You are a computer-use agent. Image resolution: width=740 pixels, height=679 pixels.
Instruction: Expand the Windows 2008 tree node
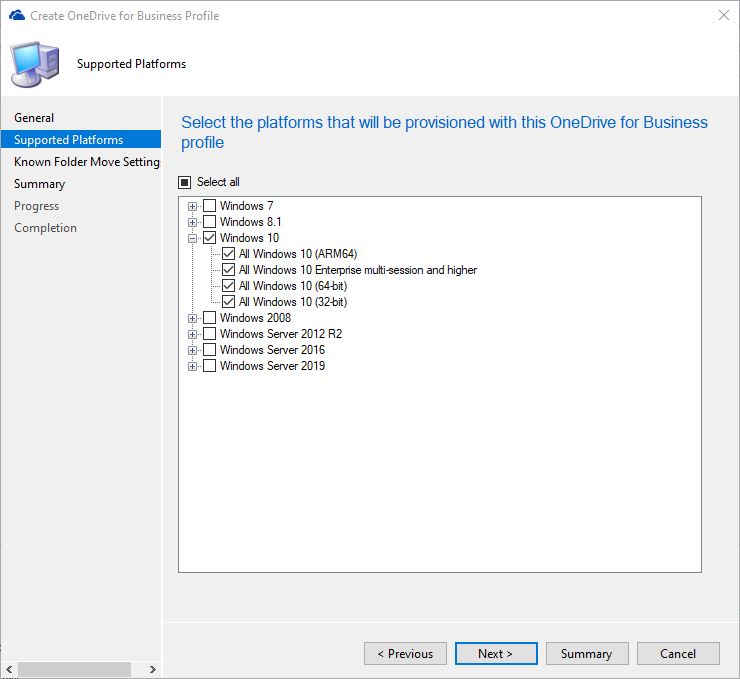(193, 318)
